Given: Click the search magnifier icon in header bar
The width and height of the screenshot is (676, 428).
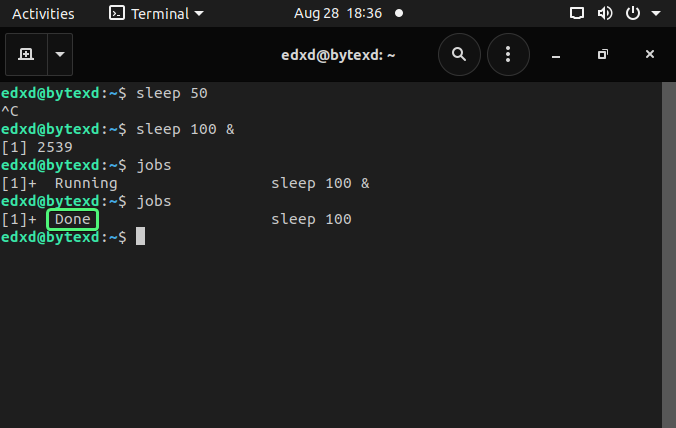Looking at the screenshot, I should [x=459, y=54].
